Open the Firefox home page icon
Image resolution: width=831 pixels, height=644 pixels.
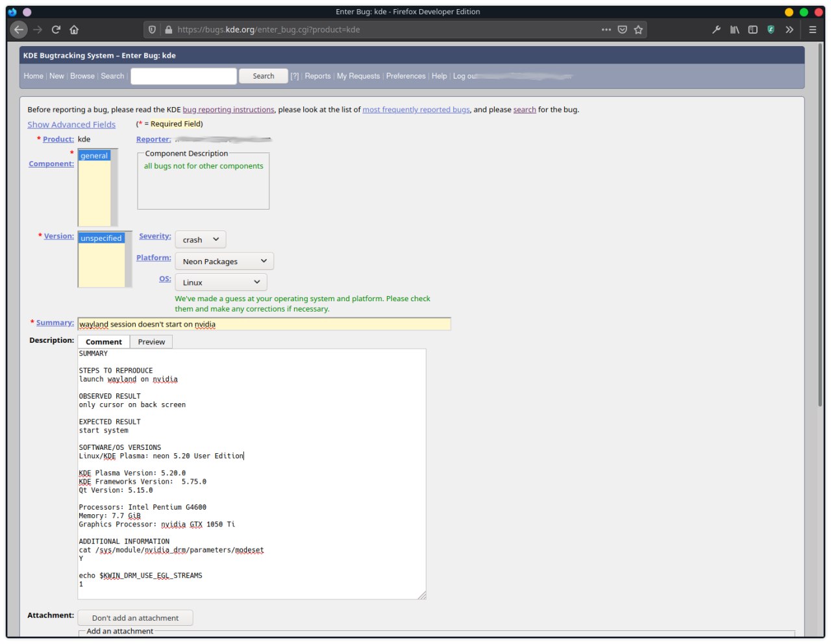(x=74, y=29)
